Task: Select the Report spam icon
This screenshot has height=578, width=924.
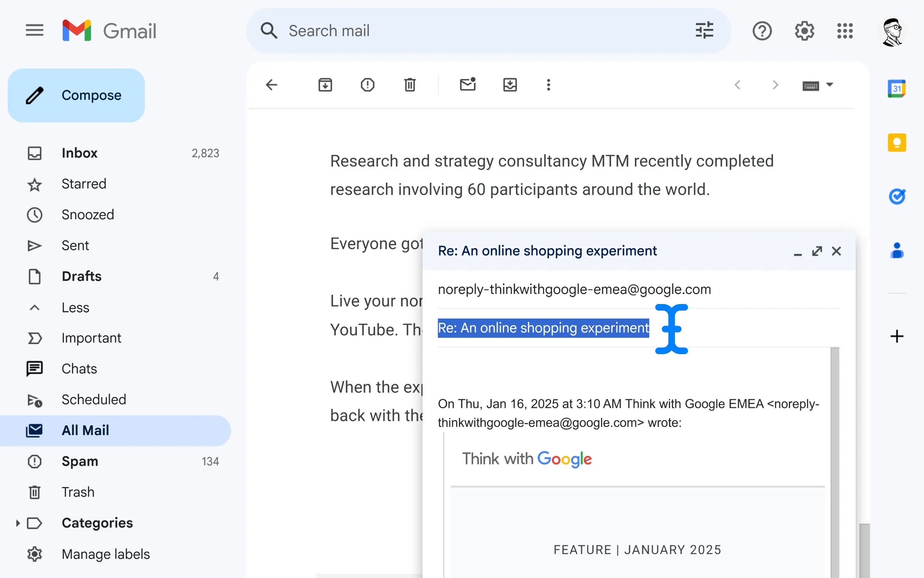Action: (x=367, y=84)
